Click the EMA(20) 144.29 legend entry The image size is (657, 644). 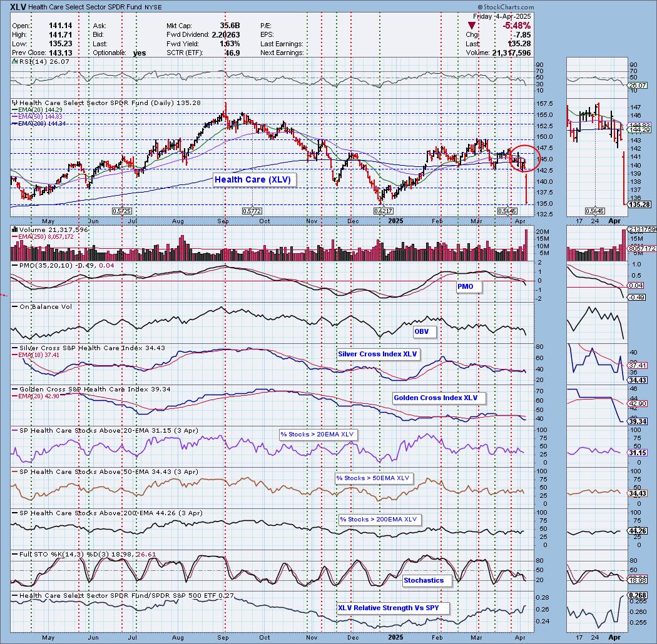38,110
